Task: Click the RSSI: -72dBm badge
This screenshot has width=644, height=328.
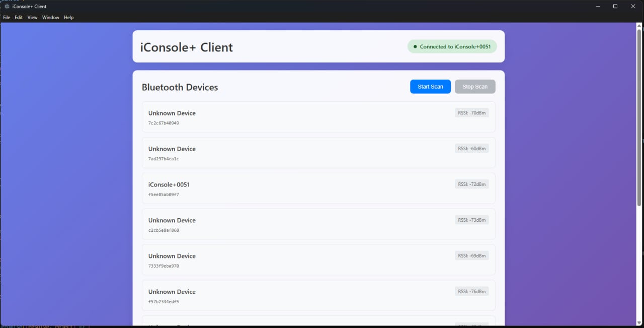Action: (471, 184)
